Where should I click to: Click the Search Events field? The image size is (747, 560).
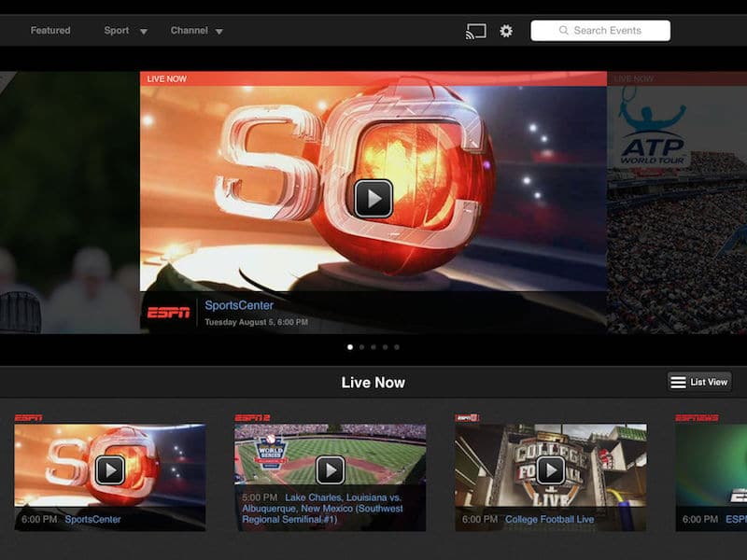[x=607, y=31]
